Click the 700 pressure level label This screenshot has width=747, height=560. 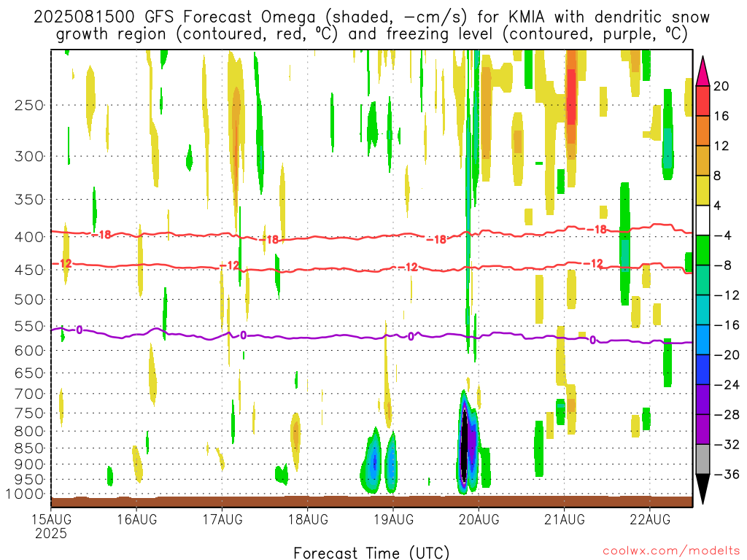[x=29, y=394]
